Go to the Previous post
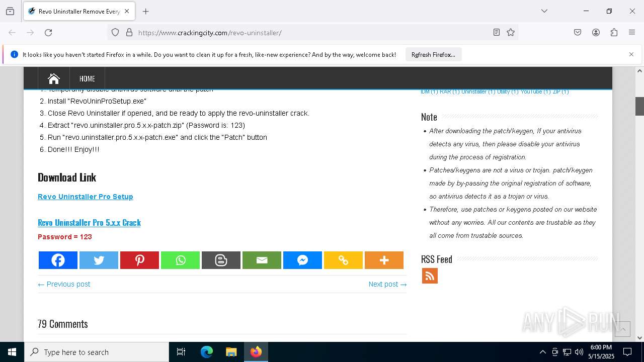Viewport: 644px width, 362px height. [64, 284]
